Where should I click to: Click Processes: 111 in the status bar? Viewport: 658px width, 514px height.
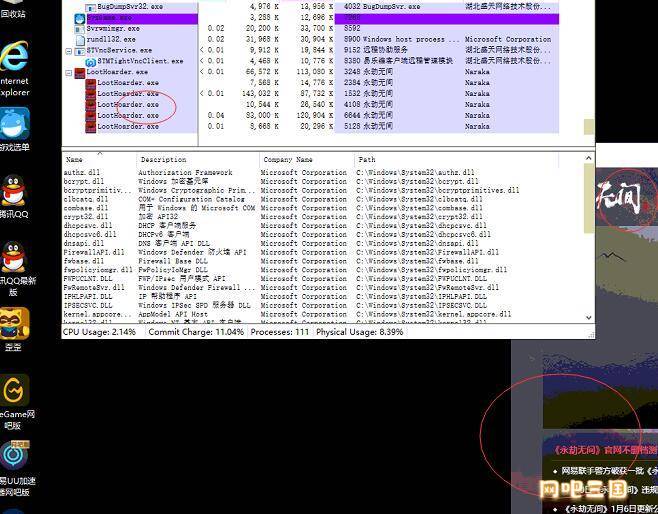[279, 332]
